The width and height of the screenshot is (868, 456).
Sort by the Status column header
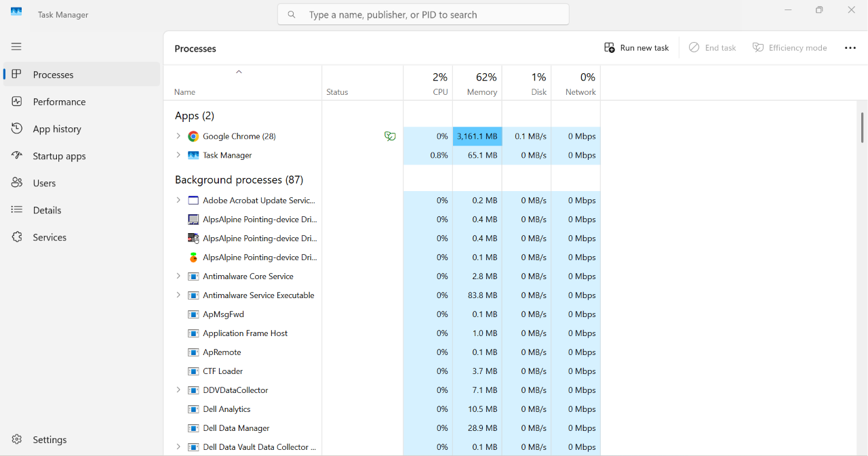click(x=363, y=83)
